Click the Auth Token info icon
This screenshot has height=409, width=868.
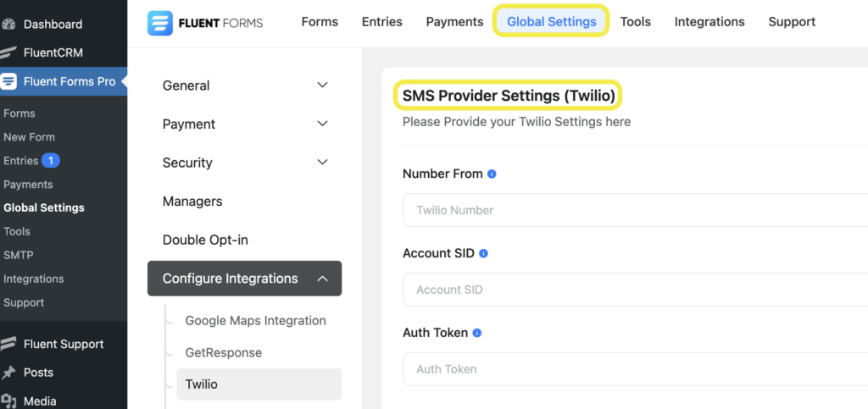coord(477,334)
